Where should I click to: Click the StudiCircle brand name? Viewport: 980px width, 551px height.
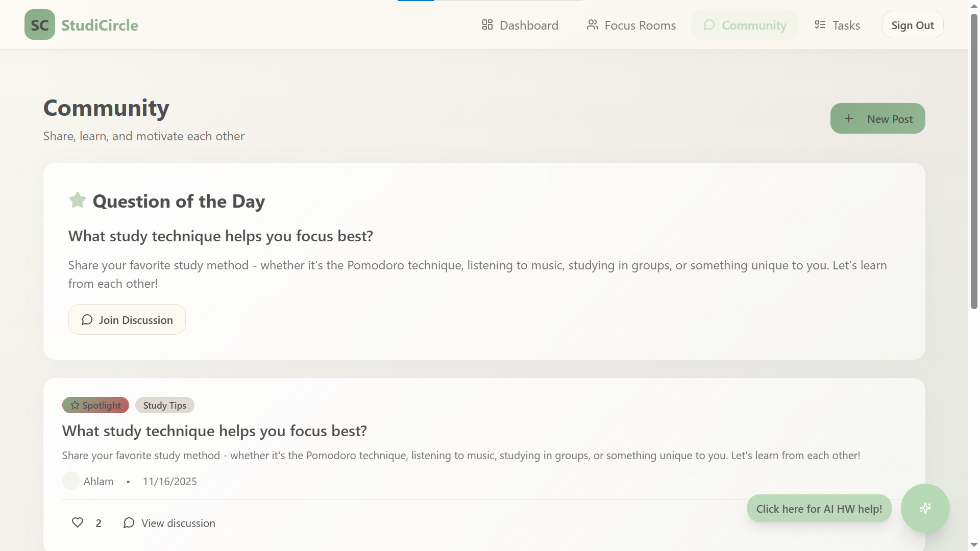100,25
